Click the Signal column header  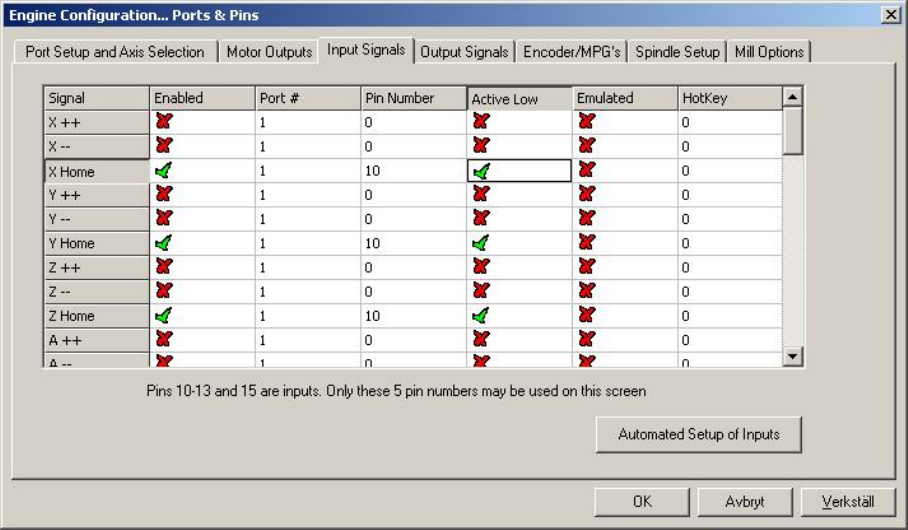97,98
